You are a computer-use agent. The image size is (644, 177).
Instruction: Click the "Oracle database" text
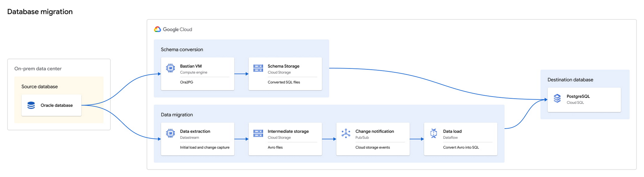tap(57, 106)
